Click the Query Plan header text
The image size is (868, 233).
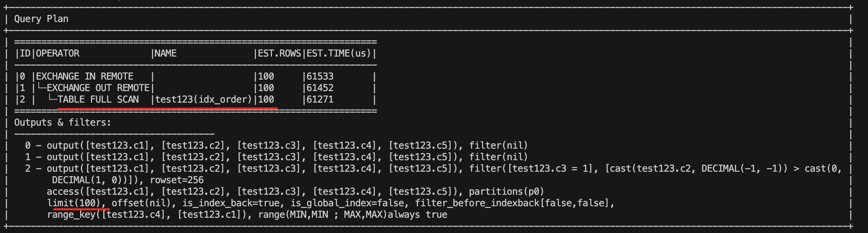click(x=41, y=19)
